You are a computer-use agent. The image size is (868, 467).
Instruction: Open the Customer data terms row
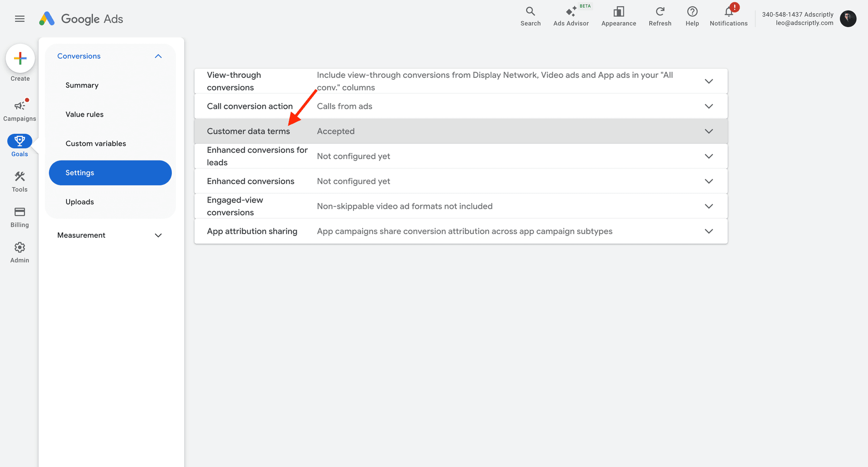(708, 131)
